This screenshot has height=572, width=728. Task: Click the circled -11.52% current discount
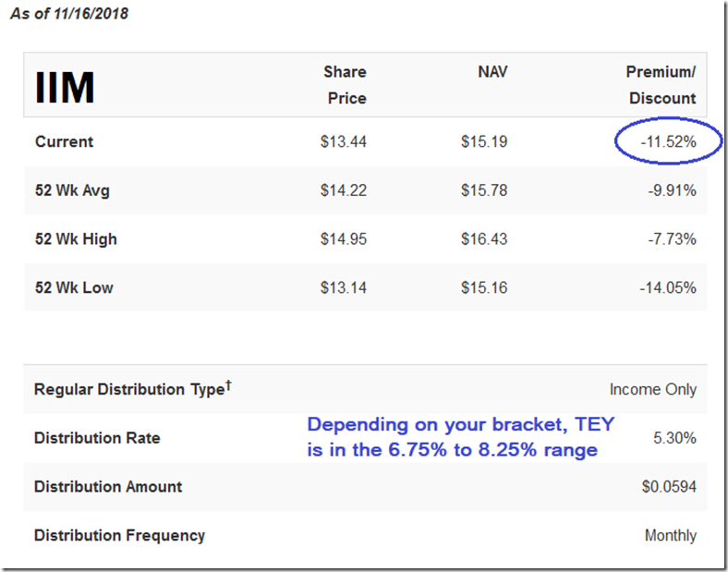667,142
